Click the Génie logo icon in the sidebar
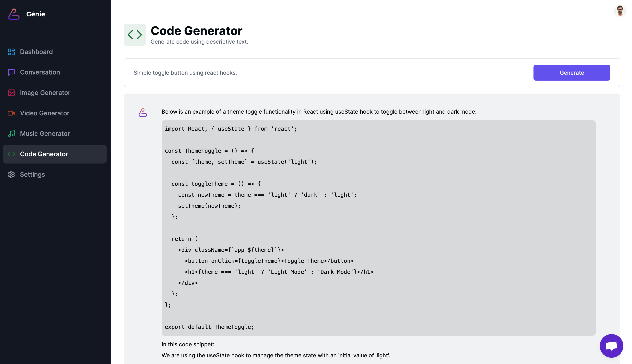 click(x=14, y=14)
